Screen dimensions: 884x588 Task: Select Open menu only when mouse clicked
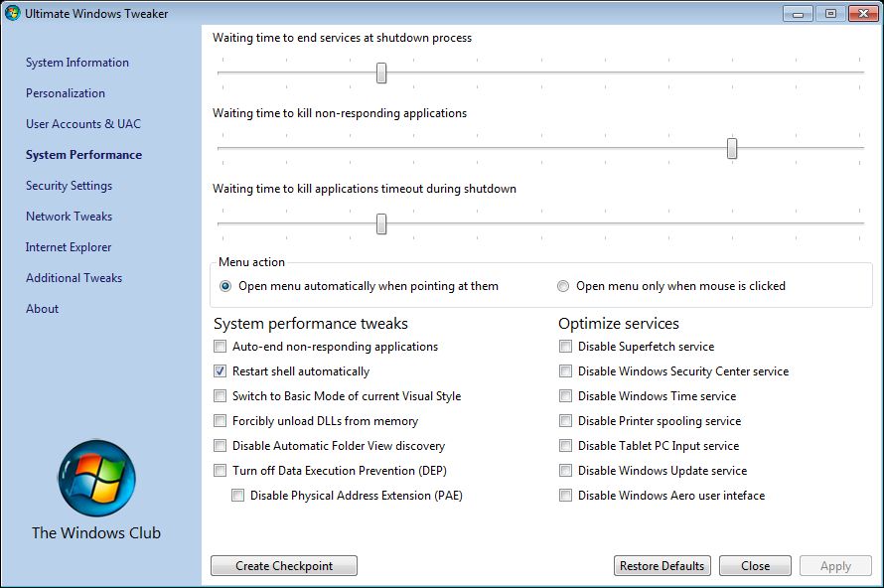tap(563, 286)
